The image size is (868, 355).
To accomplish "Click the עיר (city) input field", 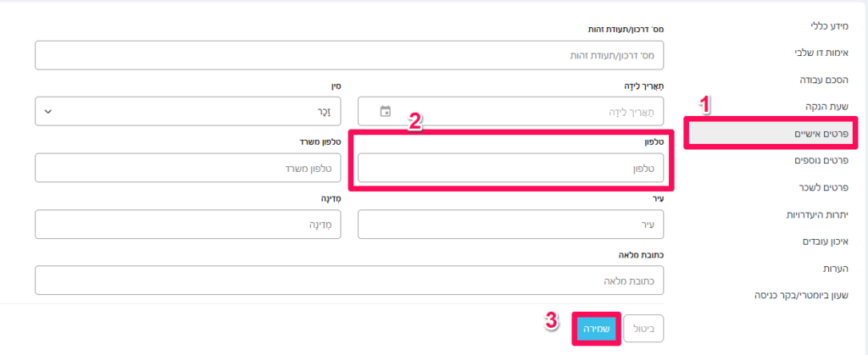I will pyautogui.click(x=511, y=225).
